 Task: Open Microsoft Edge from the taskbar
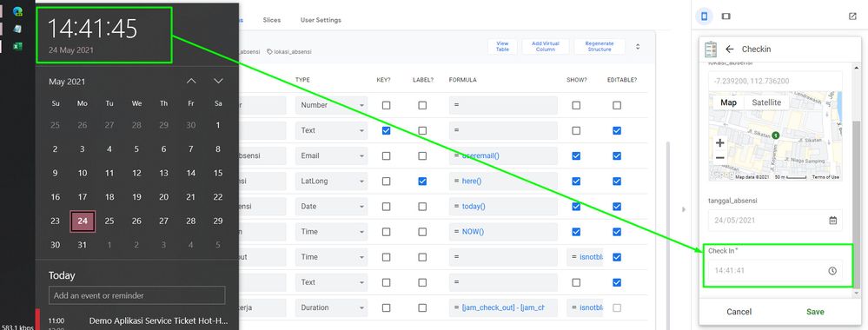coord(17,10)
